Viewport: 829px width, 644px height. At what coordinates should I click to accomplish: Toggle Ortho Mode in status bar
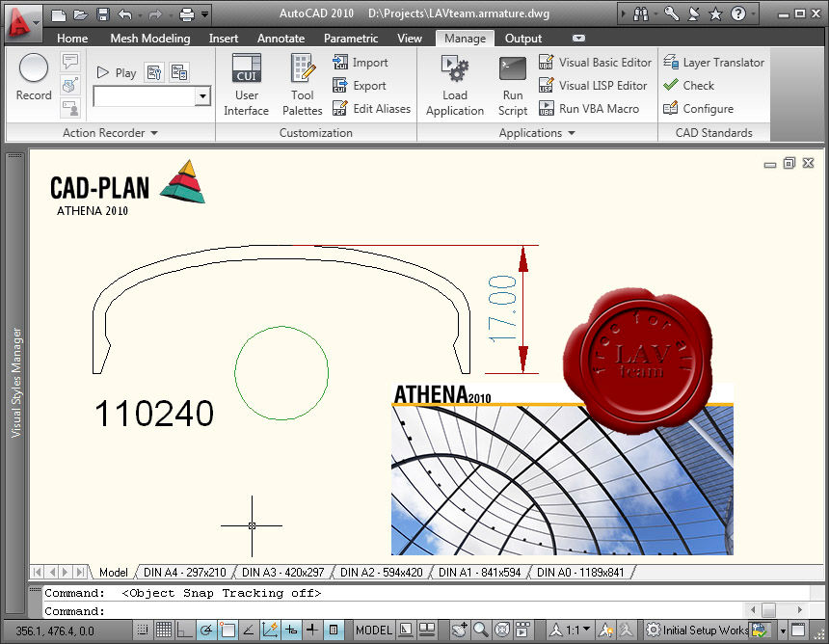tap(184, 630)
